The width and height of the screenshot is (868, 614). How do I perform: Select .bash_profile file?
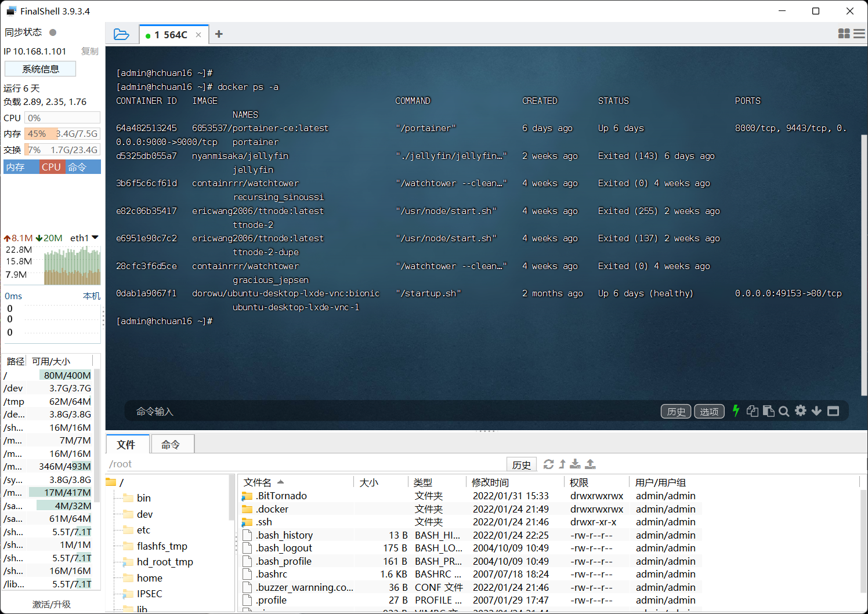click(471, 561)
